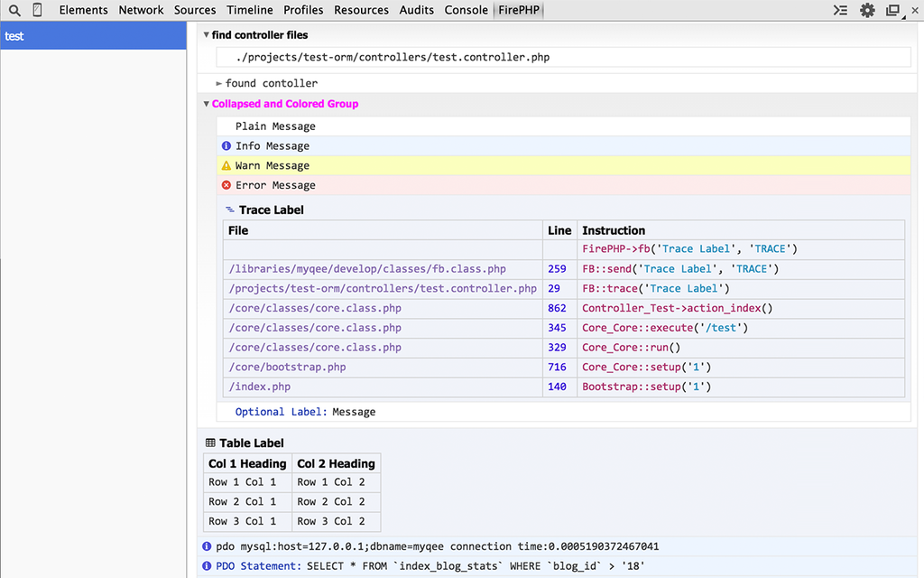Screen dimensions: 924x578
Task: Collapse the Collapsed and Colored Group
Action: pos(206,103)
